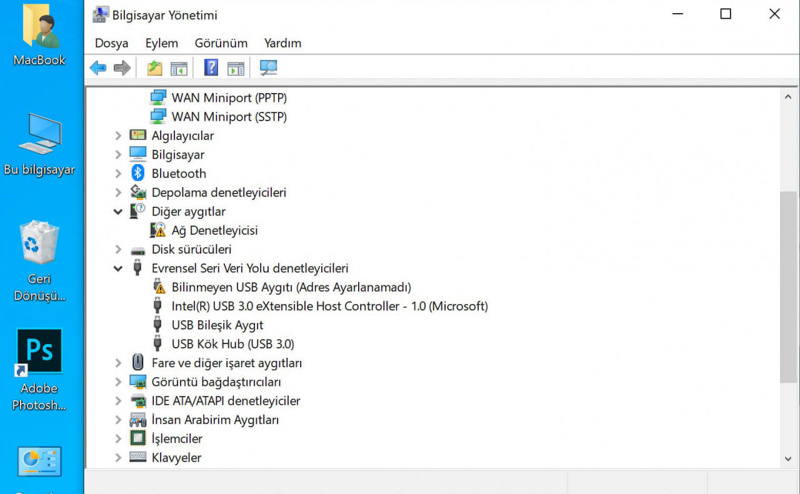Click the scan for hardware changes monitor icon
The width and height of the screenshot is (800, 494).
(268, 68)
